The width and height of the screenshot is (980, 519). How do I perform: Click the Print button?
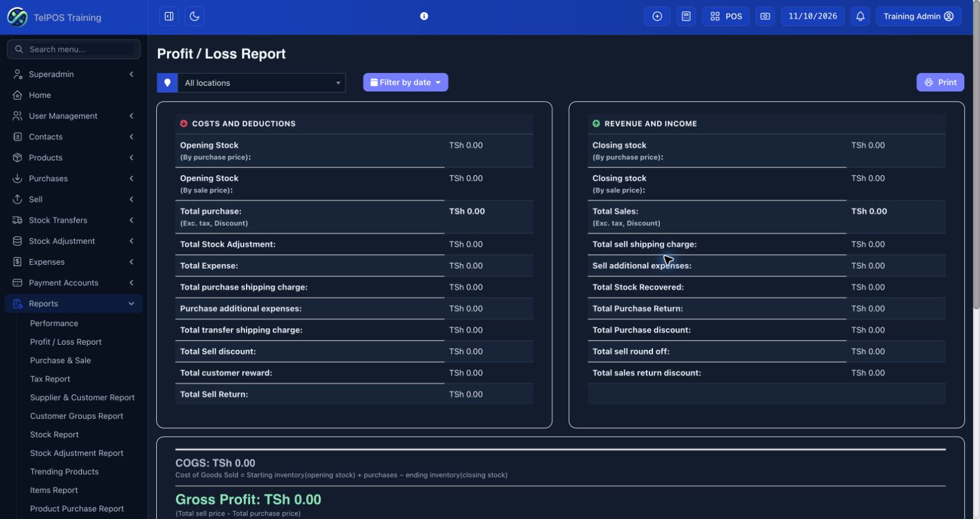[x=940, y=82]
